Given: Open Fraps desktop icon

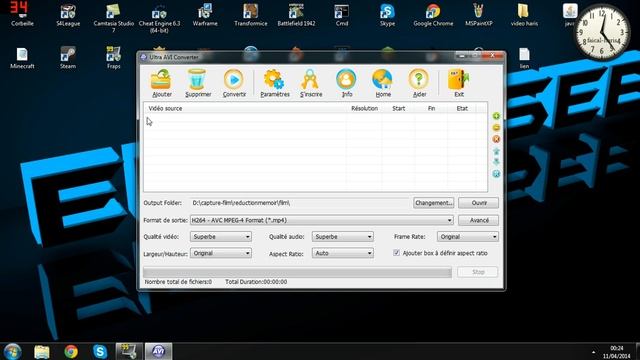Looking at the screenshot, I should coord(113,58).
